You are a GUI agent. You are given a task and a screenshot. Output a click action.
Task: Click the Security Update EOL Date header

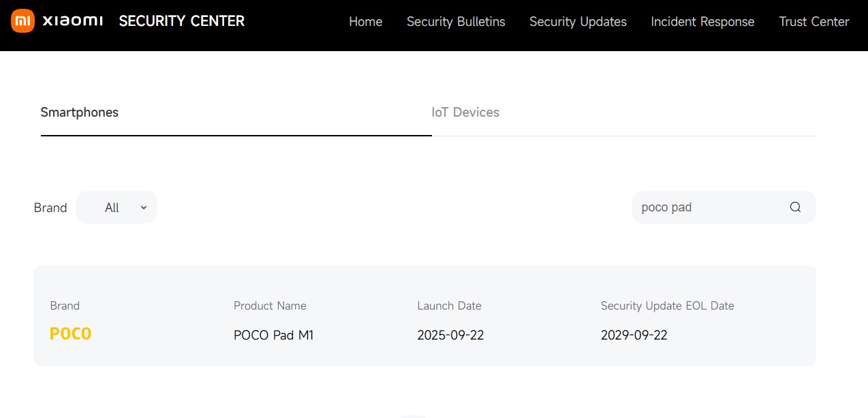pyautogui.click(x=668, y=305)
